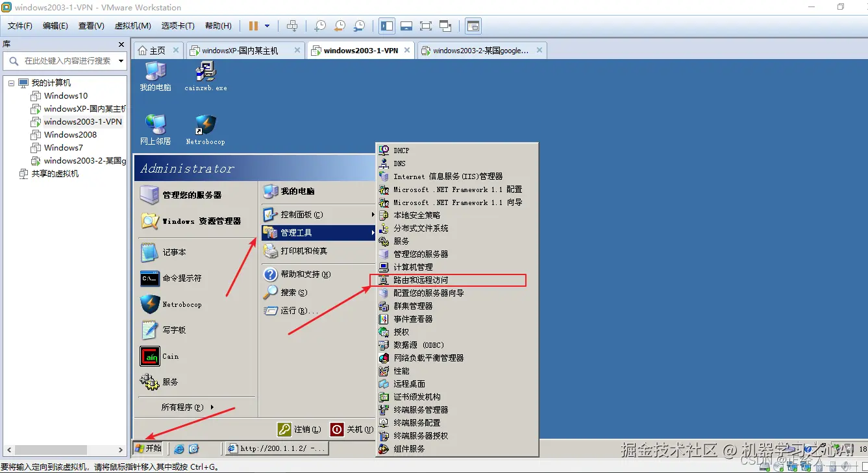Open 运行(R)... in Start menu
This screenshot has height=473, width=868.
tap(318, 311)
